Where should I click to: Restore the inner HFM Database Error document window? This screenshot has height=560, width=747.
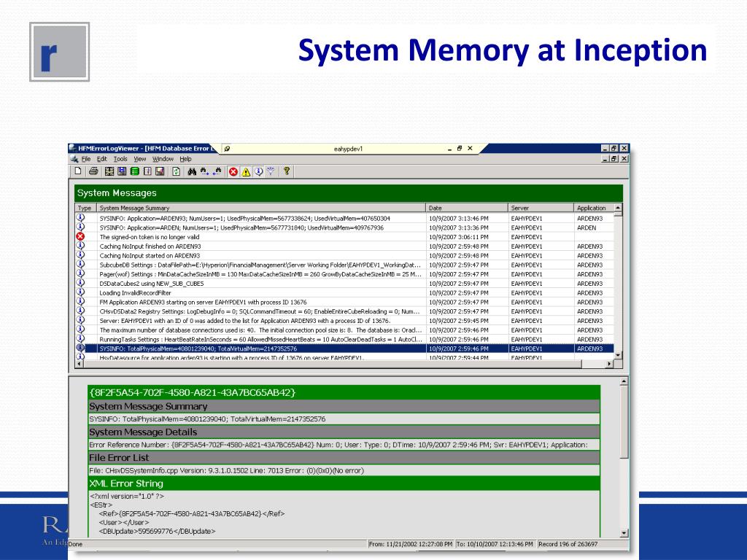614,159
